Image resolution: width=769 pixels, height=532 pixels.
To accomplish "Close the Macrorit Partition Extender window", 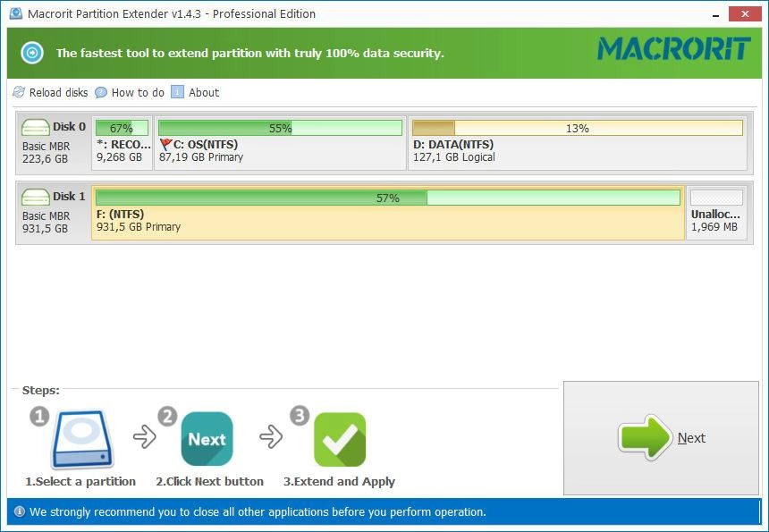I will [745, 13].
